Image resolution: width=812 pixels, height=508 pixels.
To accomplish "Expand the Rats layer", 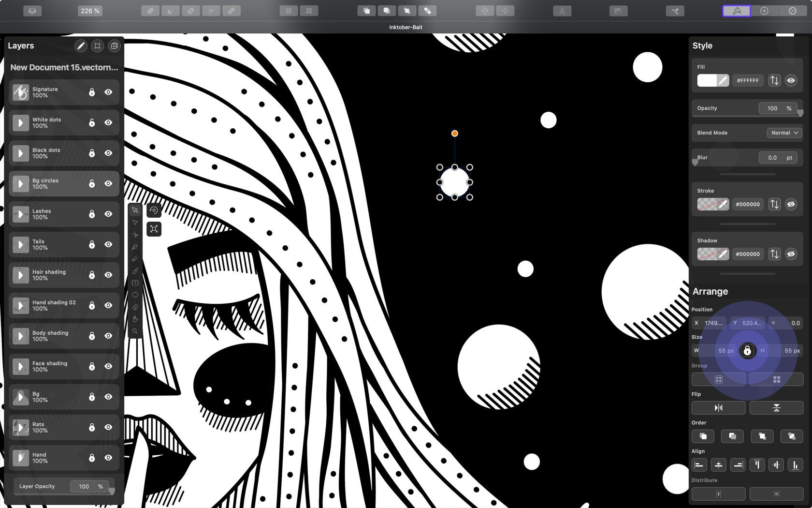I will click(x=20, y=427).
